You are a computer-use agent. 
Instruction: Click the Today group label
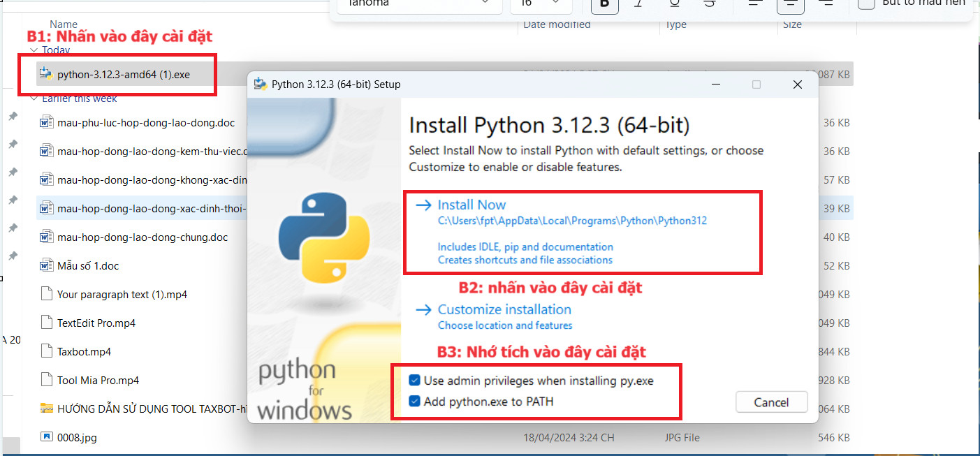(x=56, y=50)
